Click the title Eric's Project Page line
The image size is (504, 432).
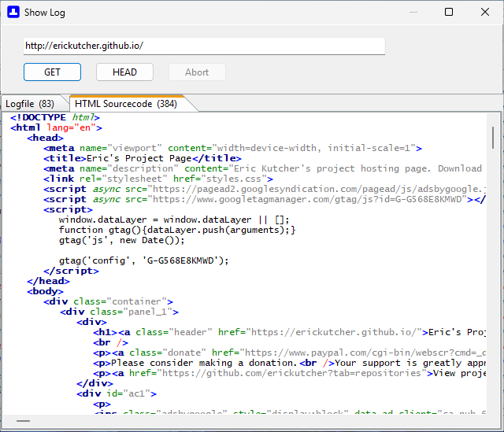point(143,158)
